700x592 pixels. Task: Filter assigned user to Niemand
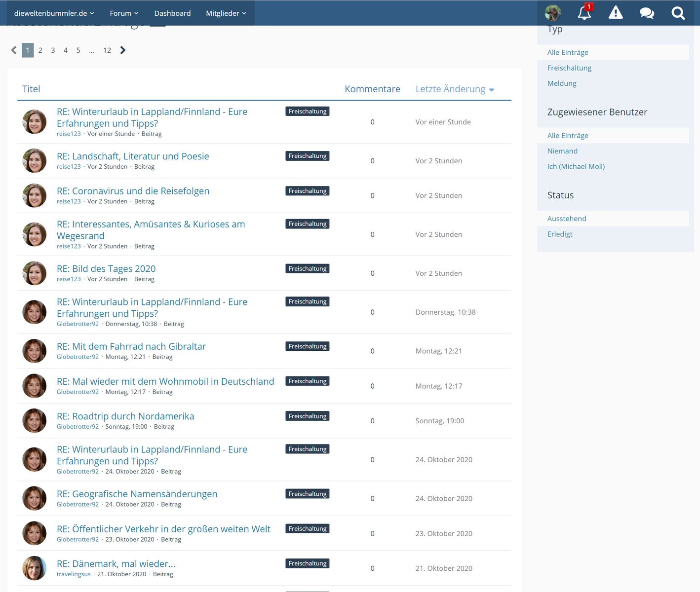[x=562, y=151]
